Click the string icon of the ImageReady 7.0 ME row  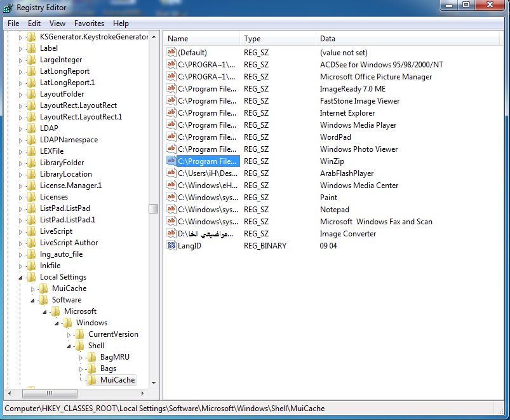(x=171, y=88)
